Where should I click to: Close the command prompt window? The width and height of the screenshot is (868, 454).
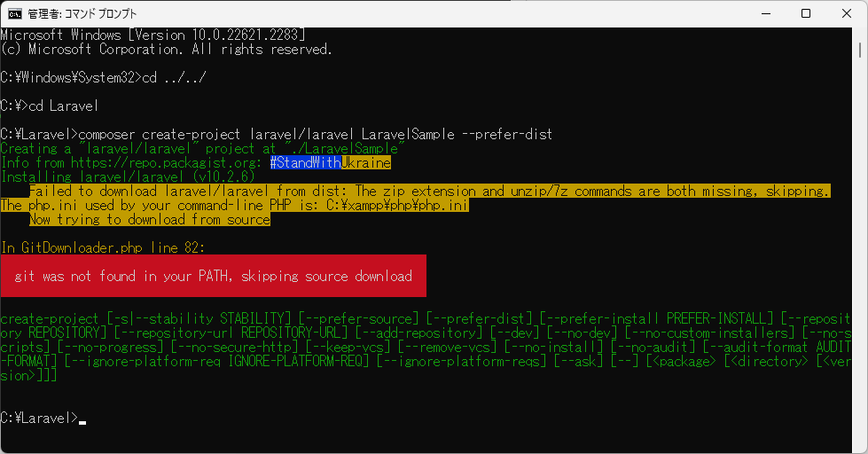tap(847, 14)
